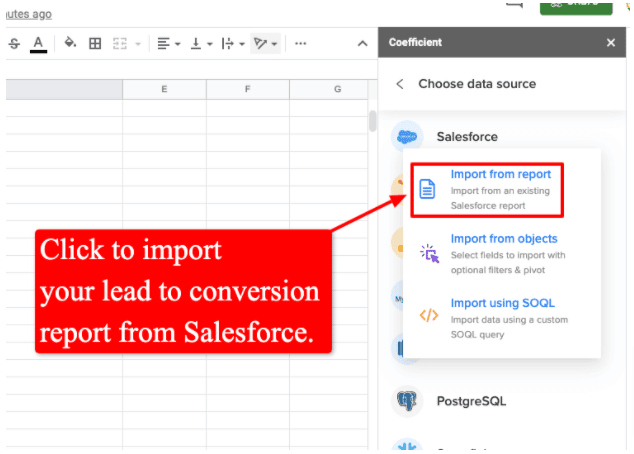Image resolution: width=634 pixels, height=454 pixels.
Task: Click the report document icon
Action: [427, 189]
